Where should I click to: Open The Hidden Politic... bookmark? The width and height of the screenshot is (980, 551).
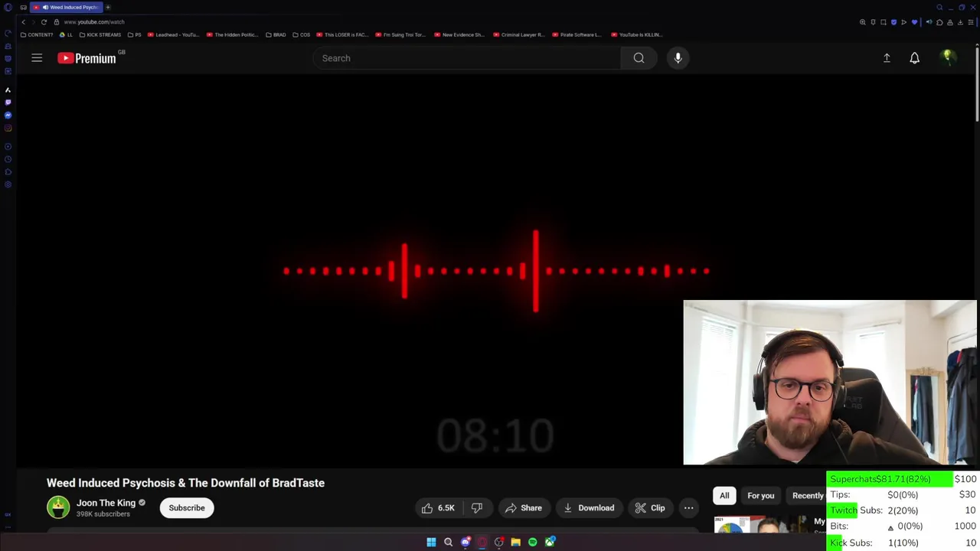(232, 34)
